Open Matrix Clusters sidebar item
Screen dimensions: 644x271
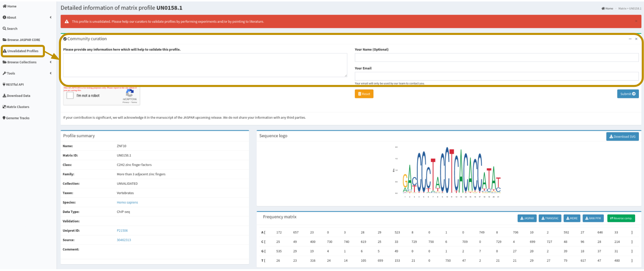(x=16, y=107)
